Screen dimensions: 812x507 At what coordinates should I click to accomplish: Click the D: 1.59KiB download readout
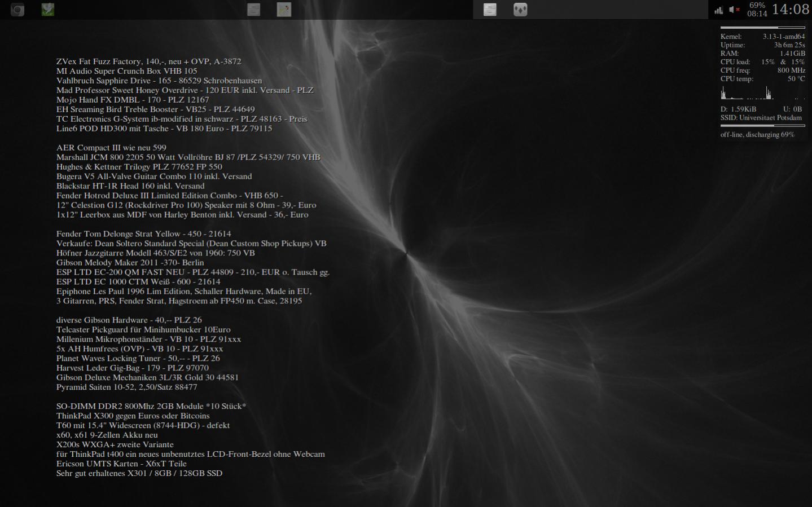pos(738,109)
